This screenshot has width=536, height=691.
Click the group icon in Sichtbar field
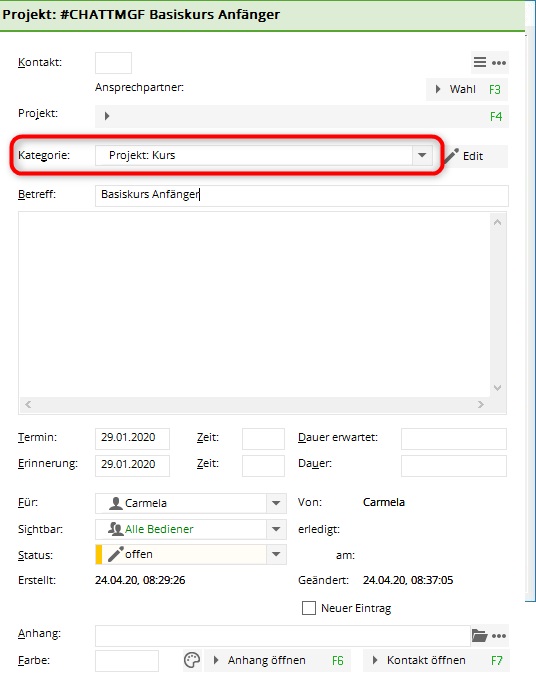click(115, 529)
